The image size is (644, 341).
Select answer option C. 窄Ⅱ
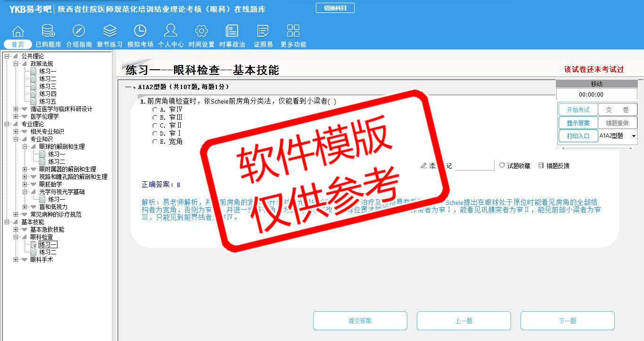pyautogui.click(x=155, y=125)
